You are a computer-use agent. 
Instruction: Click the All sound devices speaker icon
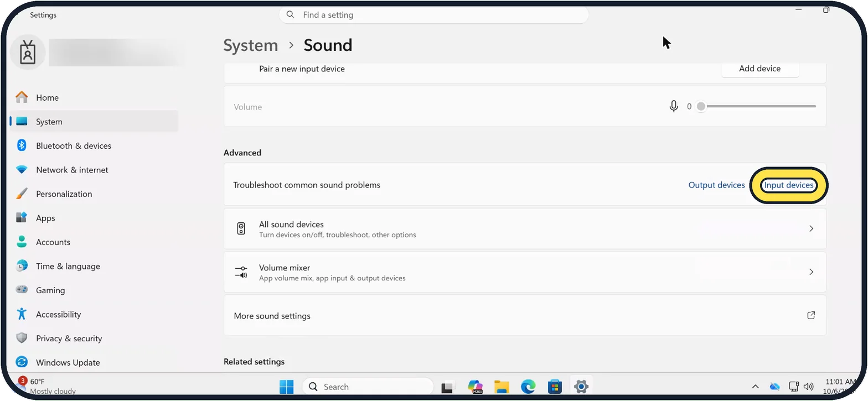241,228
